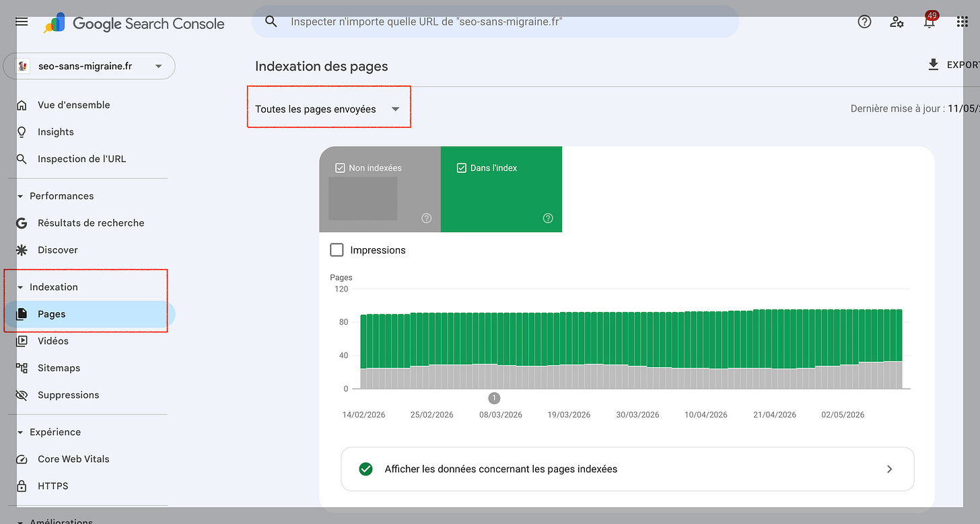Click the Inspection de l'URL magnifier icon
Viewport: 980px width, 524px height.
click(22, 159)
